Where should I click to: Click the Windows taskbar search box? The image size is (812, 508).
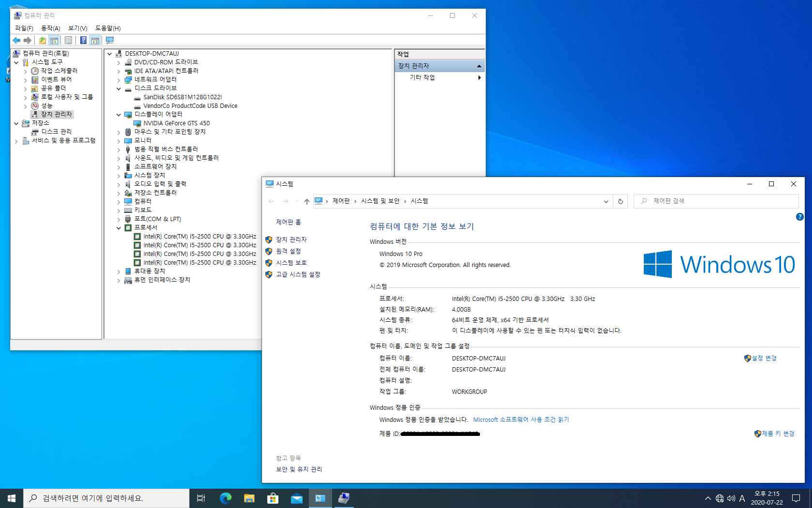coord(106,498)
